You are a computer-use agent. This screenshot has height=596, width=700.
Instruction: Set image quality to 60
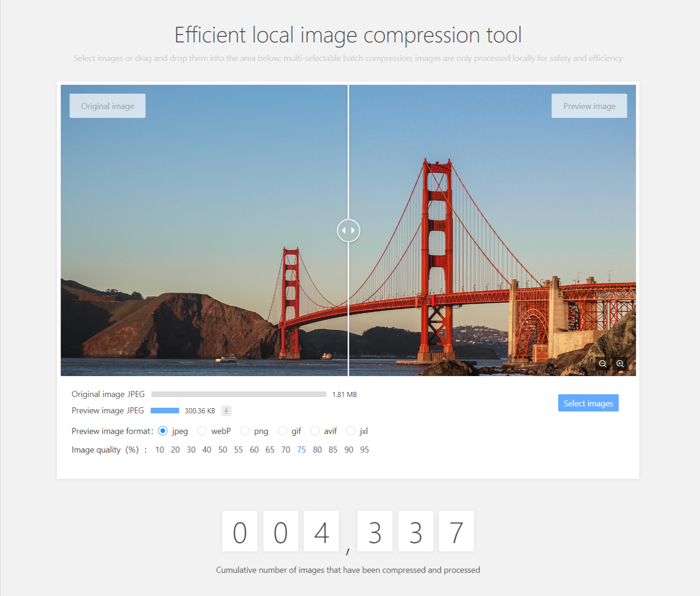254,450
